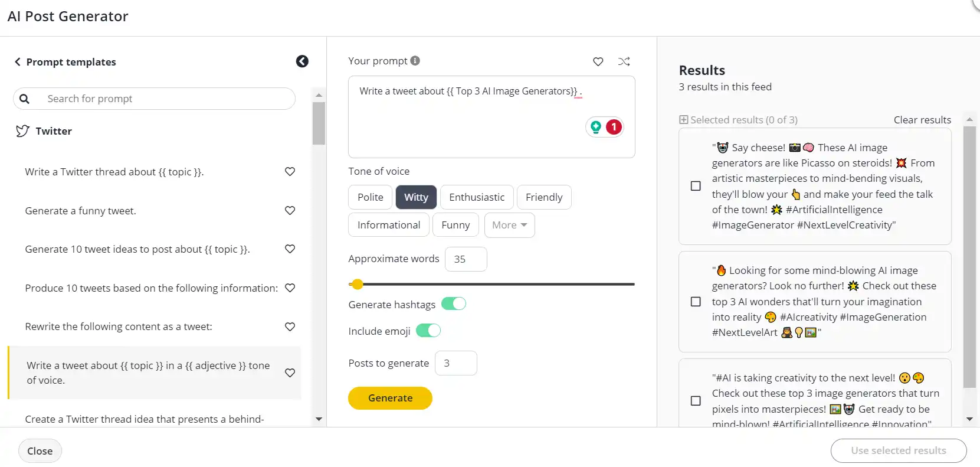Click the Posts to generate field
This screenshot has height=467, width=980.
(456, 363)
